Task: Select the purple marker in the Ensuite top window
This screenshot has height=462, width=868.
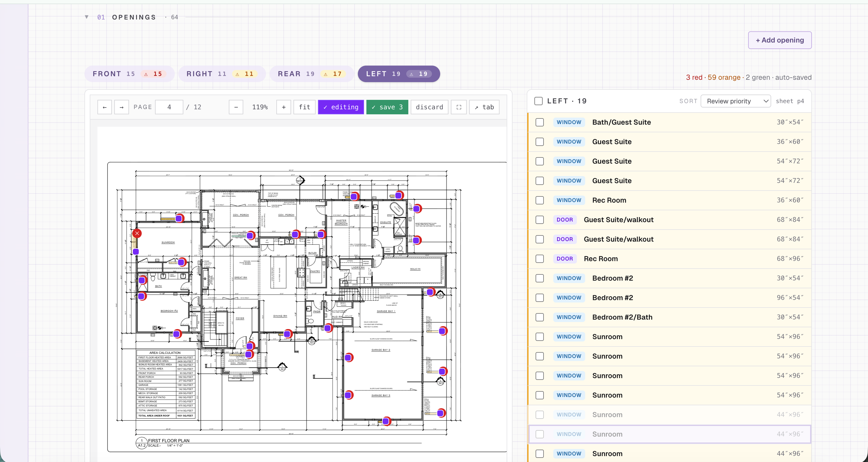Action: point(398,195)
